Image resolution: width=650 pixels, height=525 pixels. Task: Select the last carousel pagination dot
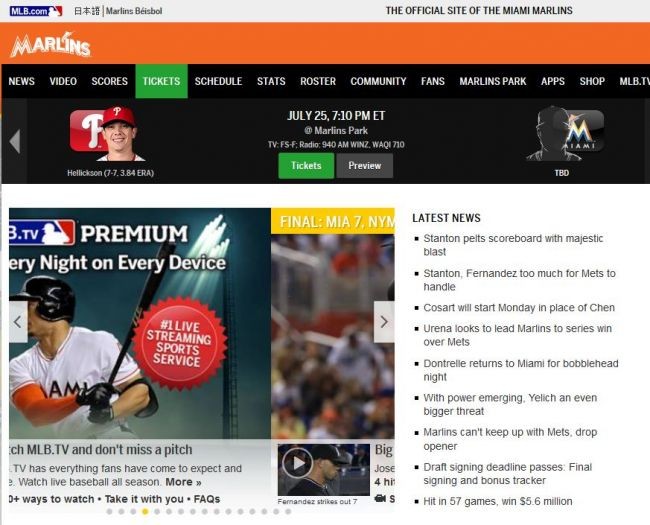[288, 512]
